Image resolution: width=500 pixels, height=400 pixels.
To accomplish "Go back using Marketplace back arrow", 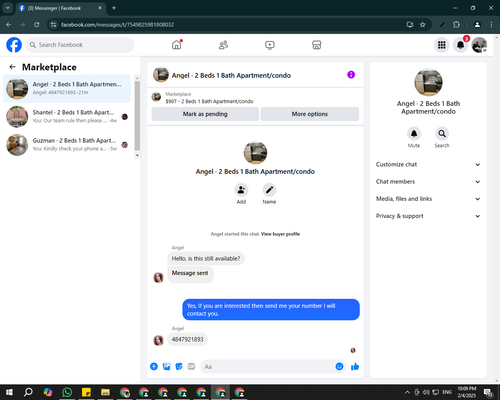I will click(x=13, y=67).
